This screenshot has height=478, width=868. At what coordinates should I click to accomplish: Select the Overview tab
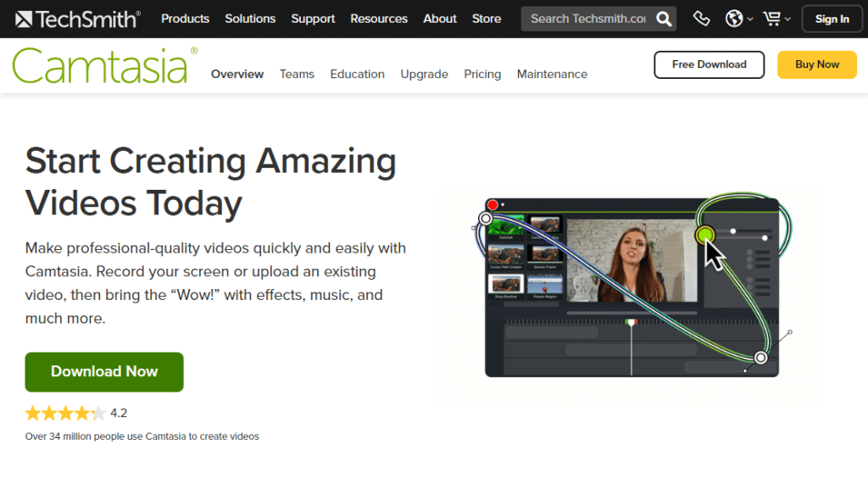click(x=237, y=74)
